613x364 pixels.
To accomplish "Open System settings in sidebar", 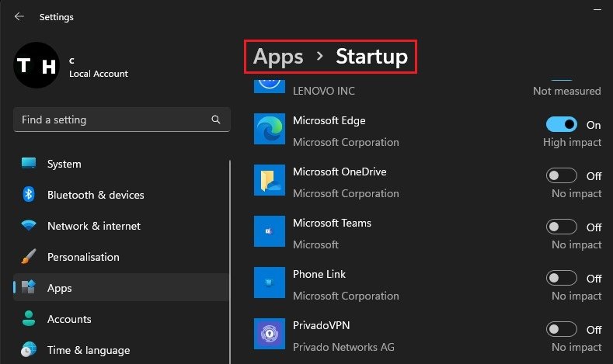I will 64,164.
